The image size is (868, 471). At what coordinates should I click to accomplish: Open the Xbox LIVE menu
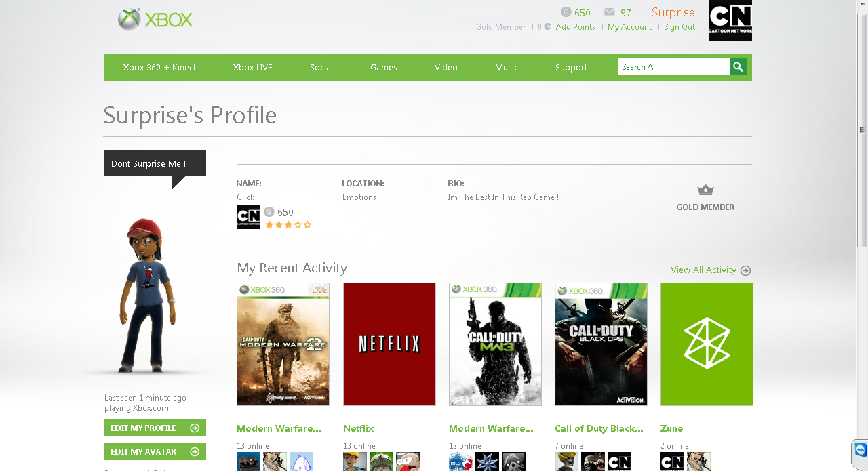(x=252, y=67)
